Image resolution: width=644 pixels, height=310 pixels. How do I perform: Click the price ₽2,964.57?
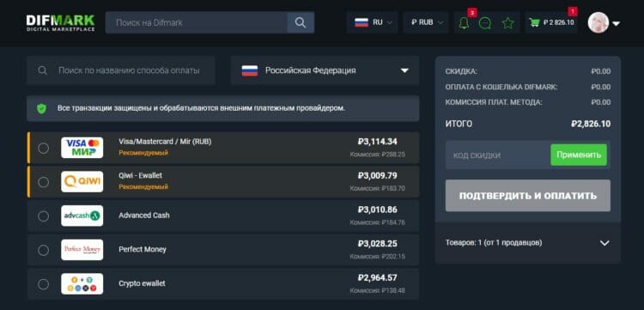[378, 278]
